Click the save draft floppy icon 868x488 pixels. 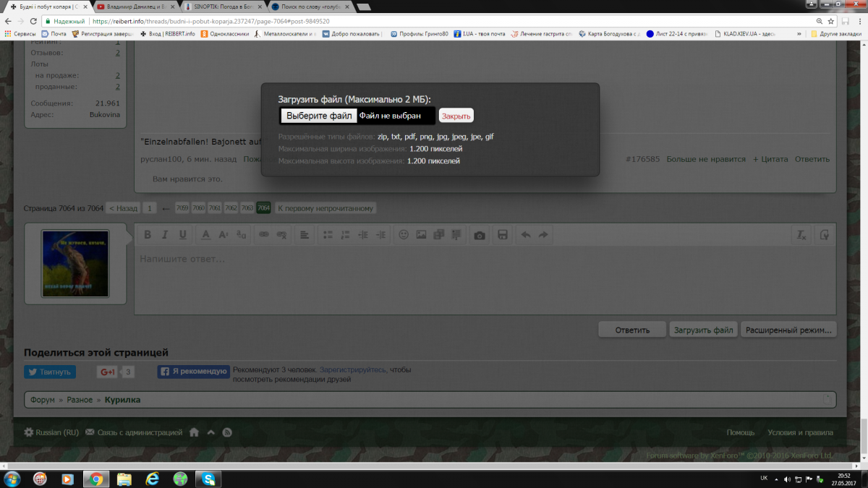pyautogui.click(x=503, y=235)
